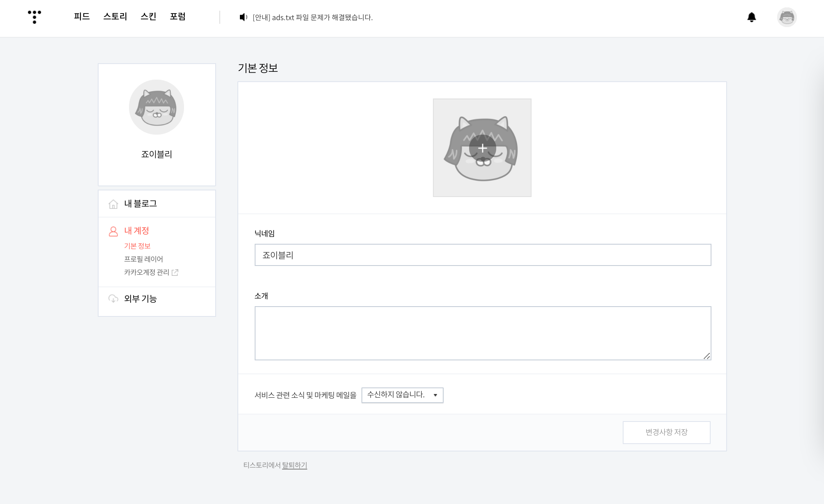Select 프로필 레이어 in the sidebar
824x504 pixels.
[x=143, y=259]
